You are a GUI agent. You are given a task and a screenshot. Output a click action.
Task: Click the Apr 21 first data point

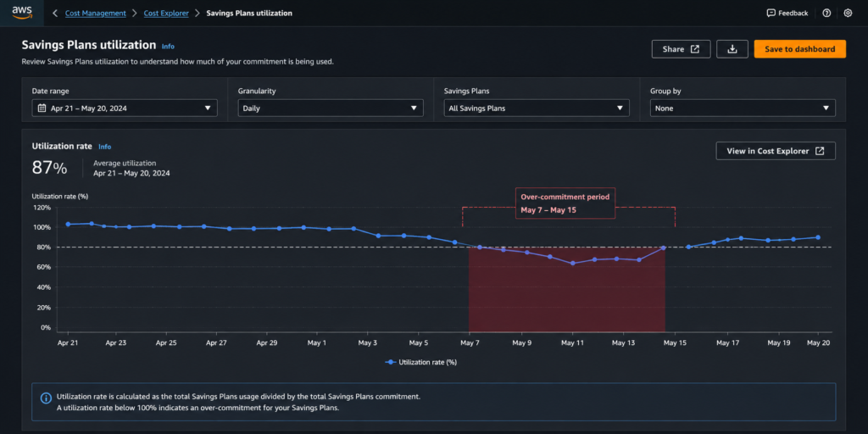(x=68, y=224)
